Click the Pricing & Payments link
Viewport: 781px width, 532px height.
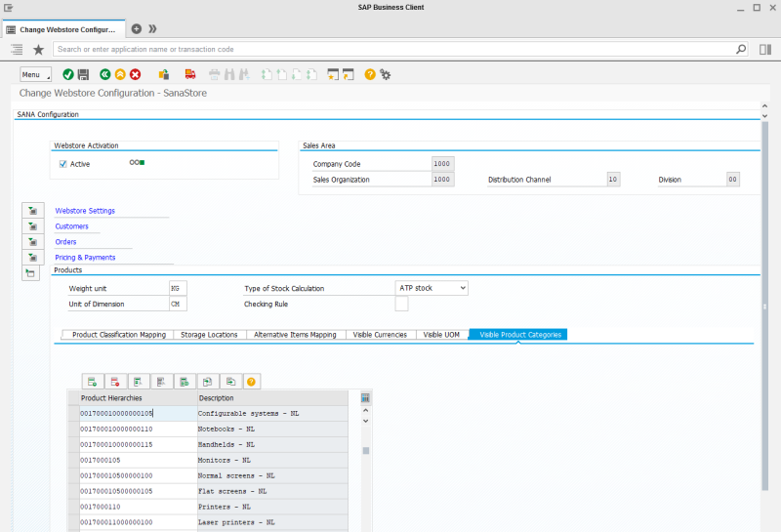click(x=85, y=257)
